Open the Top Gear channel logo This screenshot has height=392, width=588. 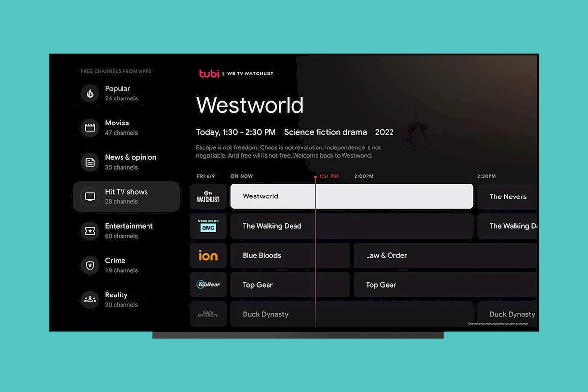(x=208, y=285)
